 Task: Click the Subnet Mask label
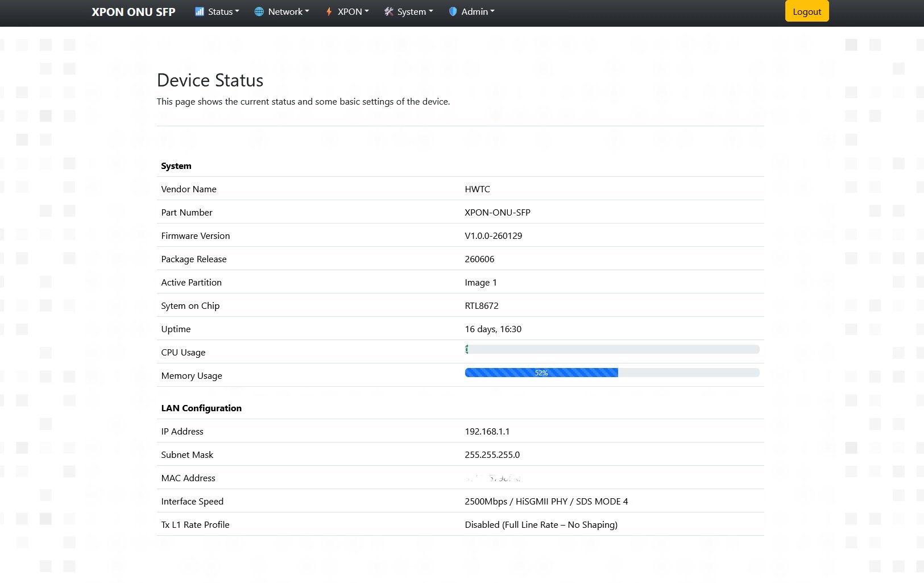tap(187, 454)
